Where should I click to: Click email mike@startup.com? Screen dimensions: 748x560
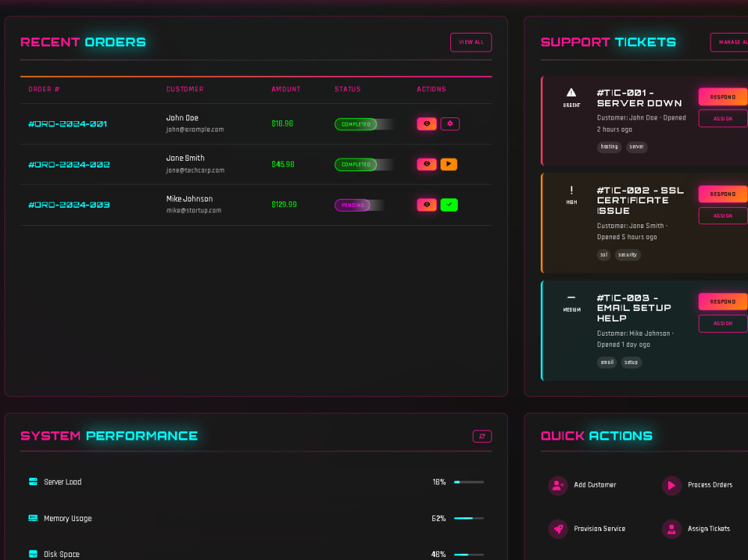tap(194, 210)
